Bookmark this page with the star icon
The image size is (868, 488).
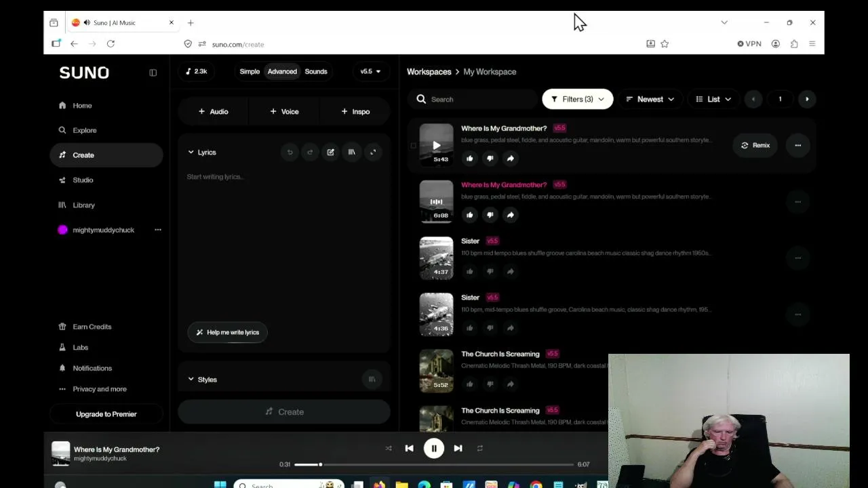click(665, 44)
